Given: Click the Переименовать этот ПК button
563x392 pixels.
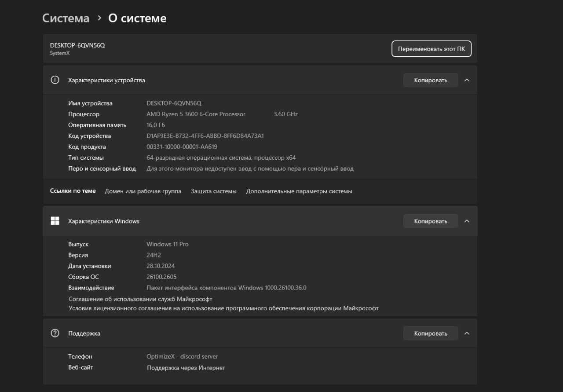Looking at the screenshot, I should pyautogui.click(x=431, y=49).
